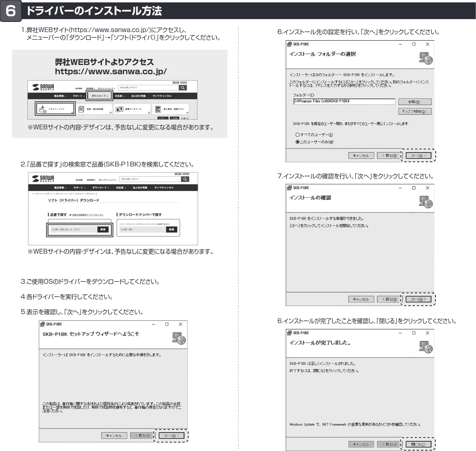Image resolution: width=476 pixels, height=451 pixels.
Task: Click the title-bar app icon of the インストールの確認 window
Action: point(289,188)
